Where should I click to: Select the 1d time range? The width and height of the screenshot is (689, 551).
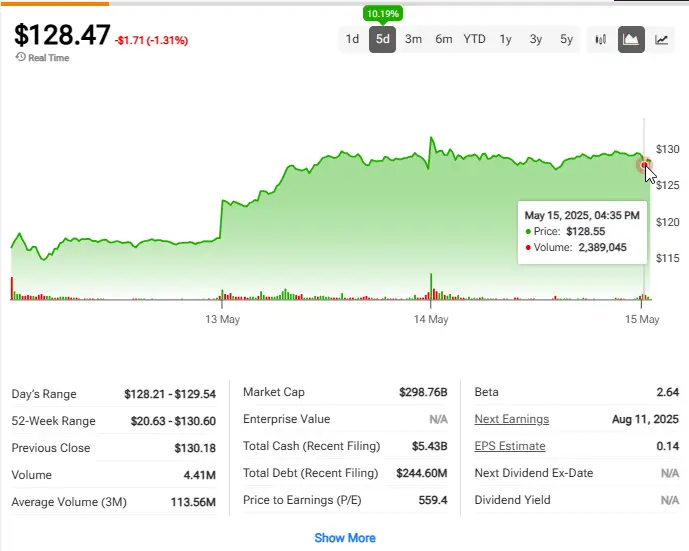click(352, 39)
